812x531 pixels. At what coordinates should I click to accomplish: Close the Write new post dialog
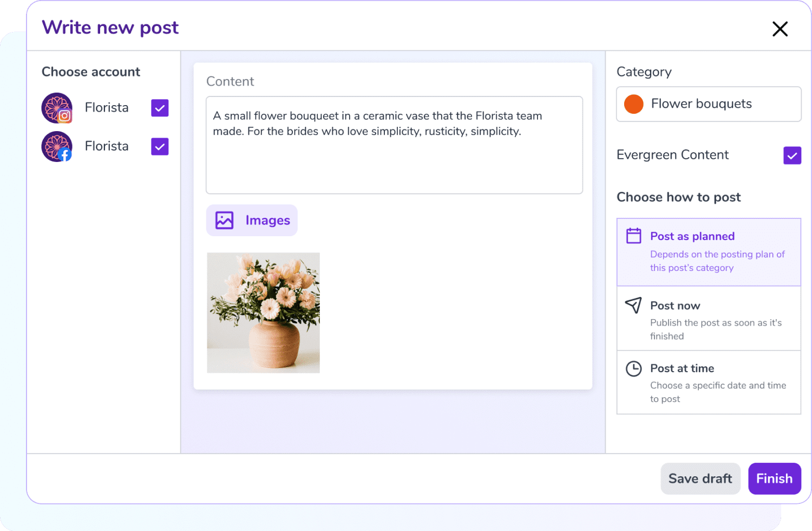click(780, 29)
